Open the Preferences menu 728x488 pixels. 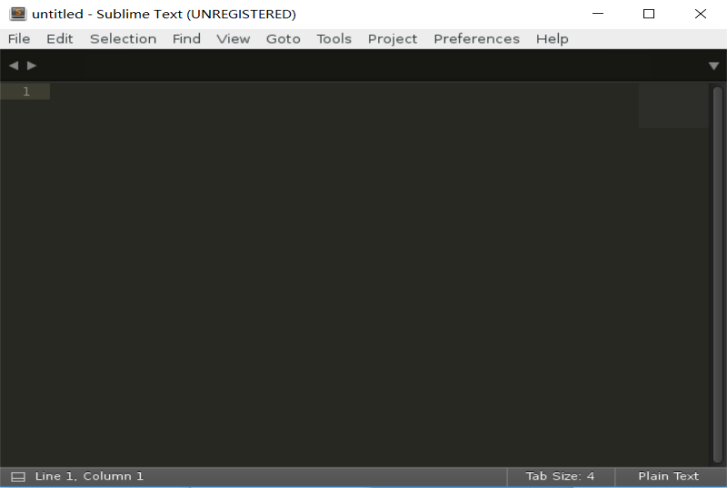tap(476, 39)
